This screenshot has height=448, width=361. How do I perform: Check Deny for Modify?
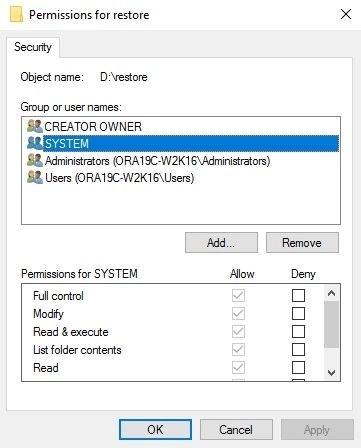tap(298, 313)
